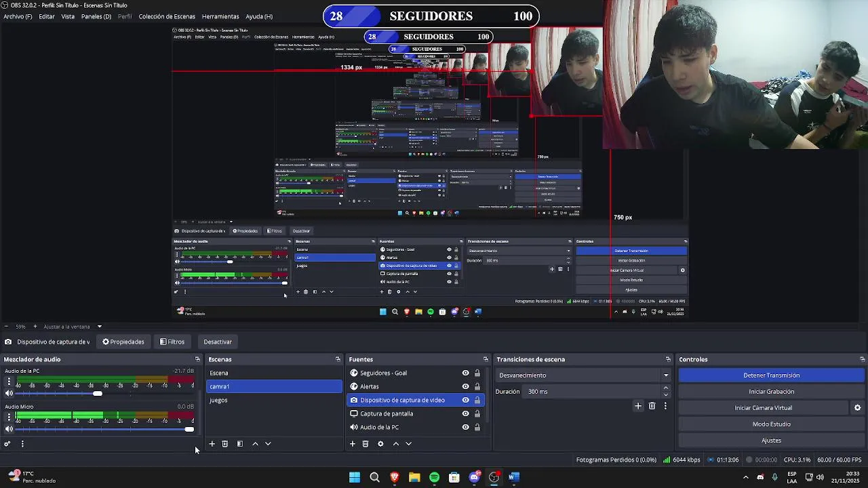Image resolution: width=868 pixels, height=488 pixels.
Task: Open the Ayuda menu
Action: point(259,16)
